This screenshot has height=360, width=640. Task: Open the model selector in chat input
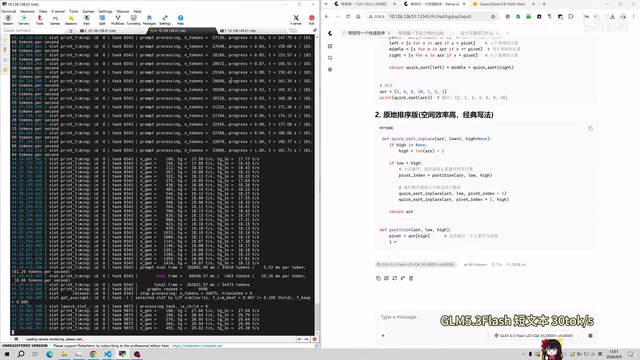[536, 336]
